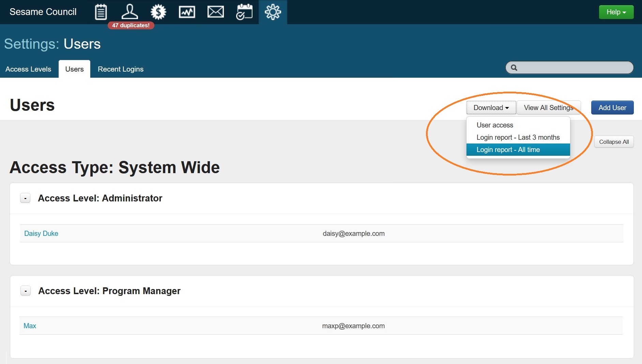Open the Help dropdown menu

[x=616, y=12]
